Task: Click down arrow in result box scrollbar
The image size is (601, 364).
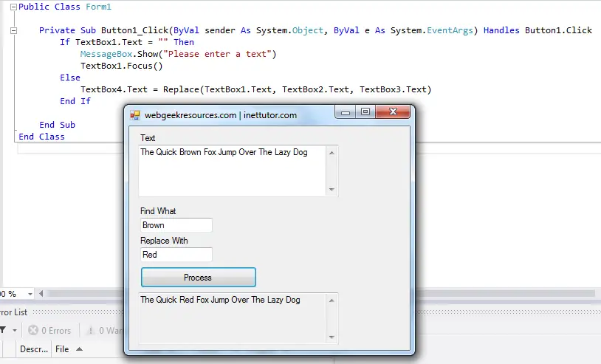Action: [332, 337]
